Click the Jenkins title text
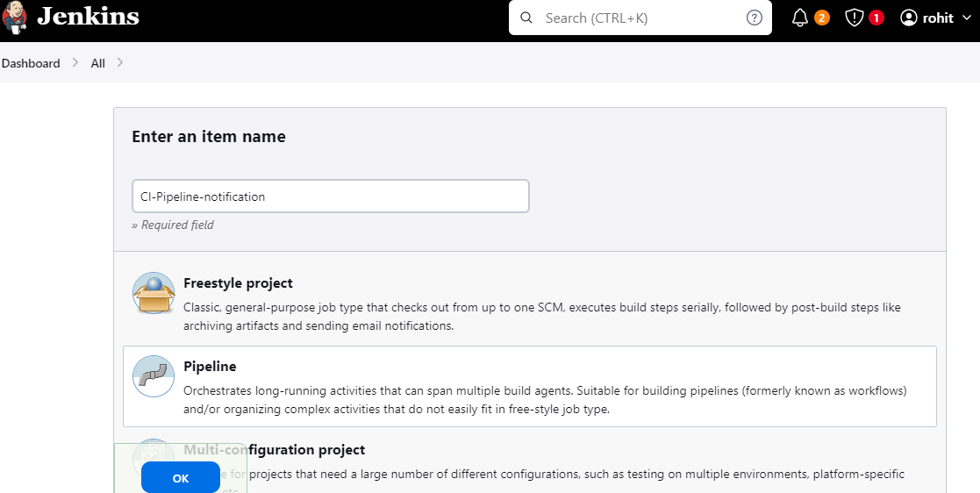This screenshot has height=493, width=980. [x=88, y=17]
